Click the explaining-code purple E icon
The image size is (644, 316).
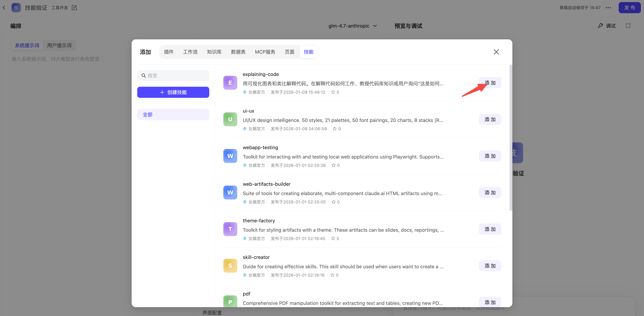click(230, 83)
